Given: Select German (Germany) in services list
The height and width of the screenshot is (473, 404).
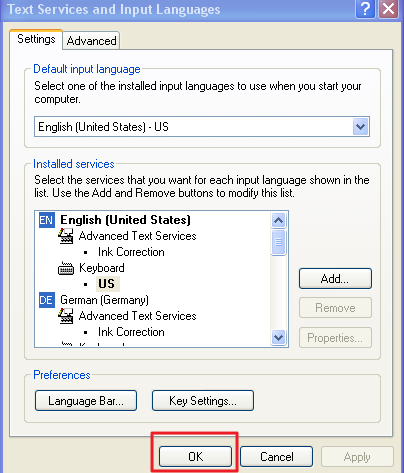Looking at the screenshot, I should [x=104, y=300].
